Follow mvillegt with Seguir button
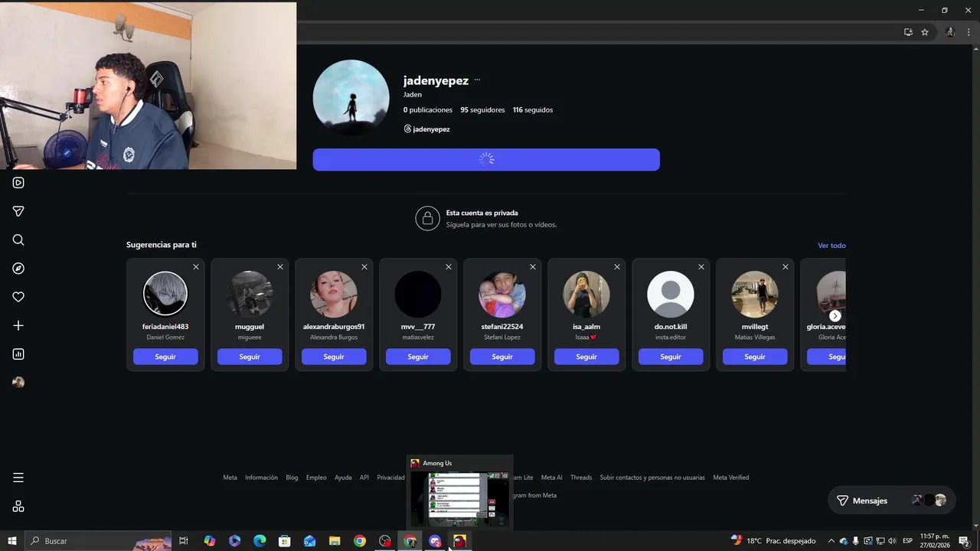 coord(755,357)
